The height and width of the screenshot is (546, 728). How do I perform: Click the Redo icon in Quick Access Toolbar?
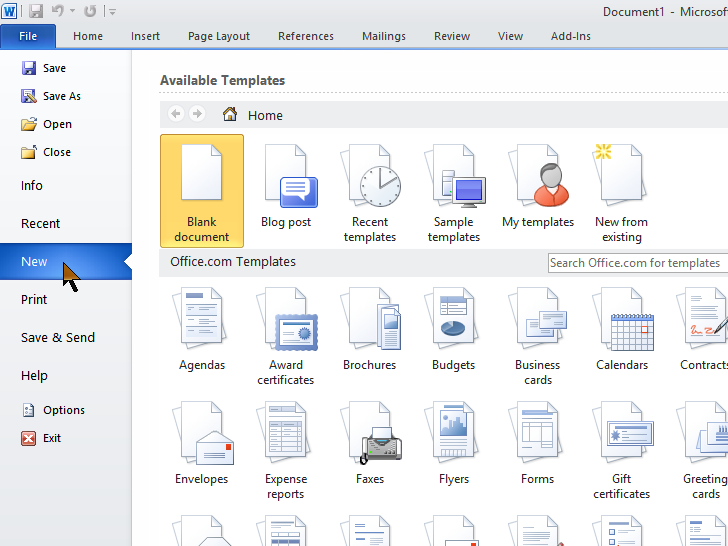(90, 11)
